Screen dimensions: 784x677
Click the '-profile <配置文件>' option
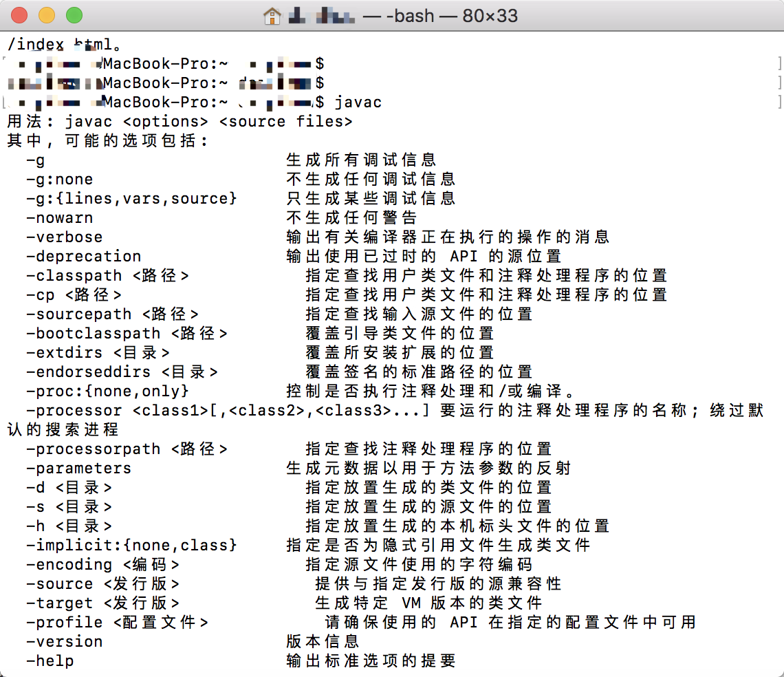point(117,623)
